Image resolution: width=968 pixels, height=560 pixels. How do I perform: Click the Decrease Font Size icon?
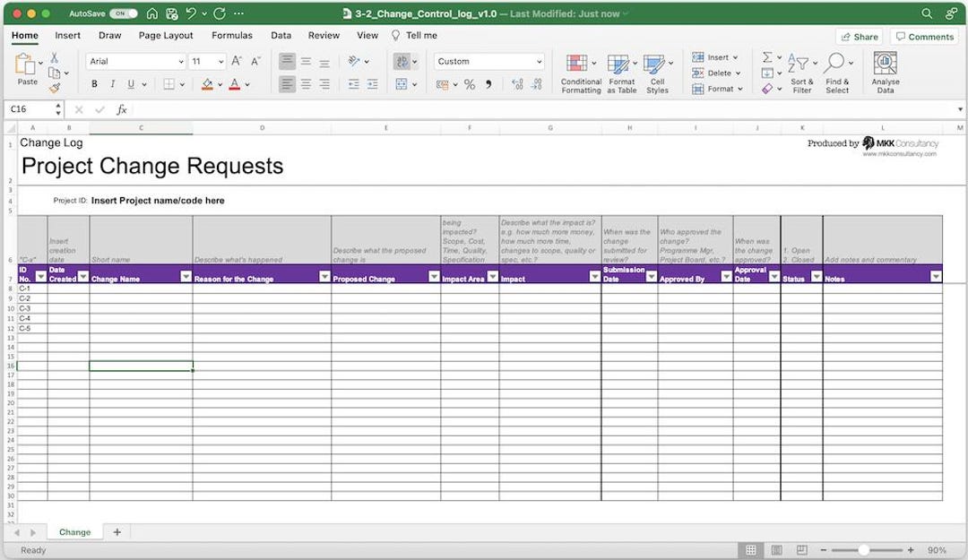point(255,61)
